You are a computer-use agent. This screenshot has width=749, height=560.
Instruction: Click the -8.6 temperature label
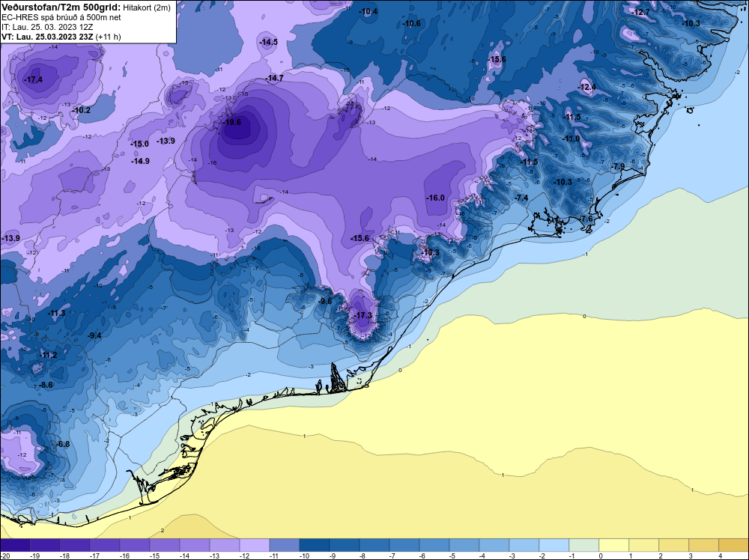click(46, 385)
